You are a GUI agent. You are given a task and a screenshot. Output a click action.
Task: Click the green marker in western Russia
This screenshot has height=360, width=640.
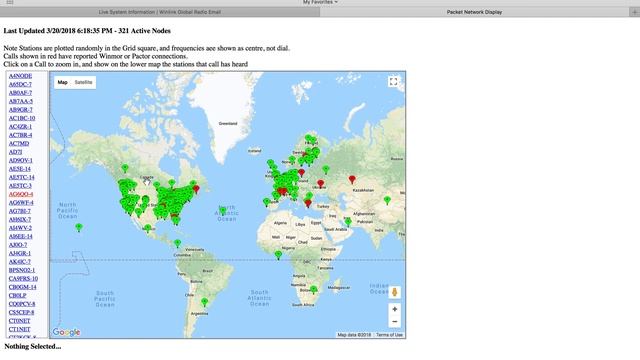click(326, 169)
